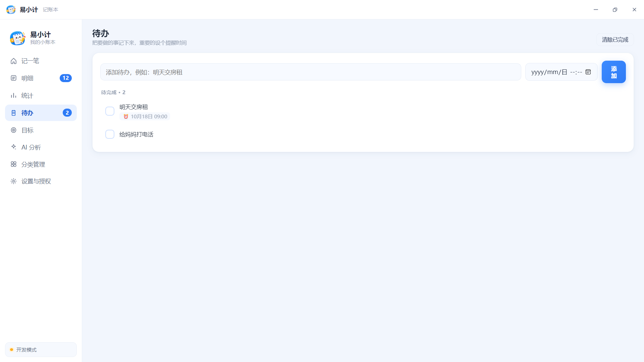Click the 待办 clipboard icon
644x362 pixels.
pyautogui.click(x=13, y=113)
